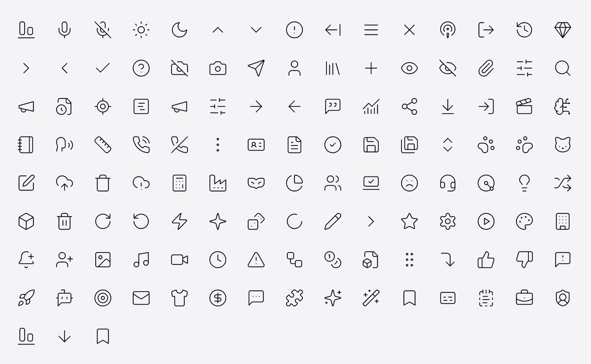This screenshot has height=364, width=591.
Task: Choose the puzzle piece icon
Action: [294, 298]
